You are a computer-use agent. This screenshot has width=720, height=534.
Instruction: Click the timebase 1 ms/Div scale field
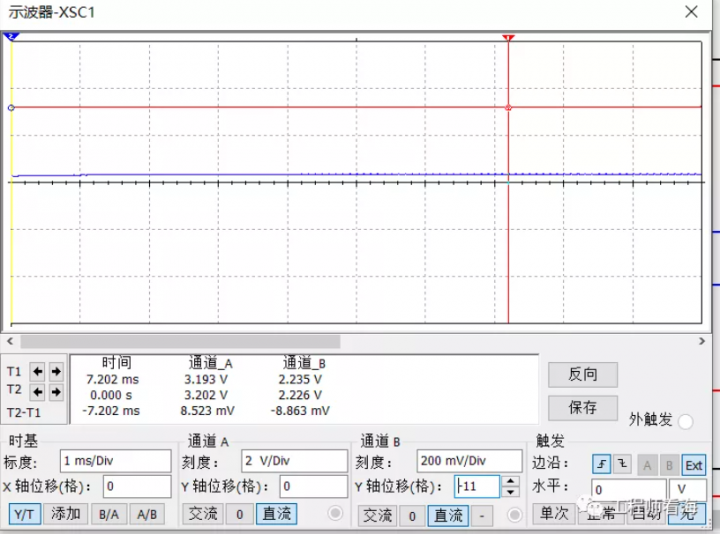tap(115, 461)
